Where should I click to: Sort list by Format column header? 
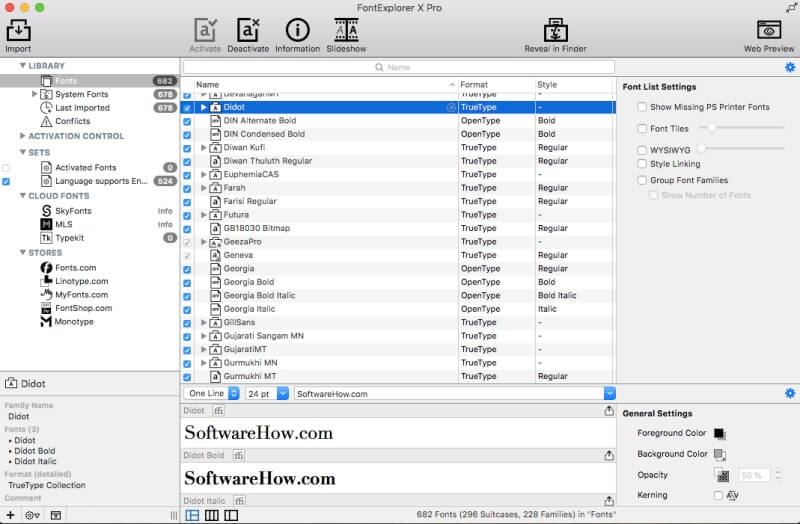click(x=495, y=85)
